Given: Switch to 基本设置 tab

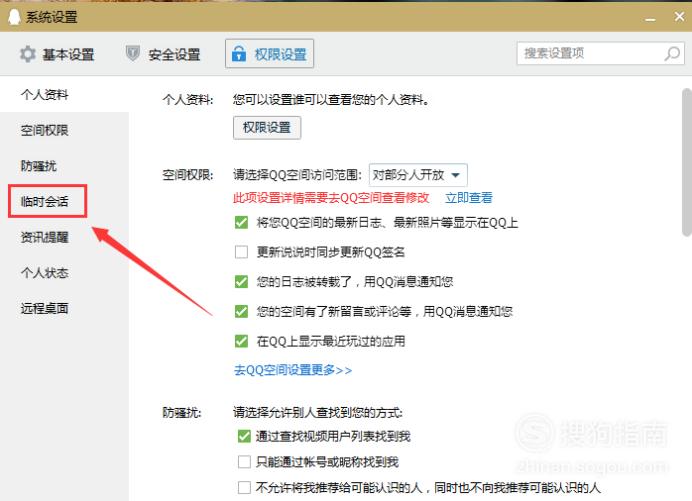Looking at the screenshot, I should 57,54.
